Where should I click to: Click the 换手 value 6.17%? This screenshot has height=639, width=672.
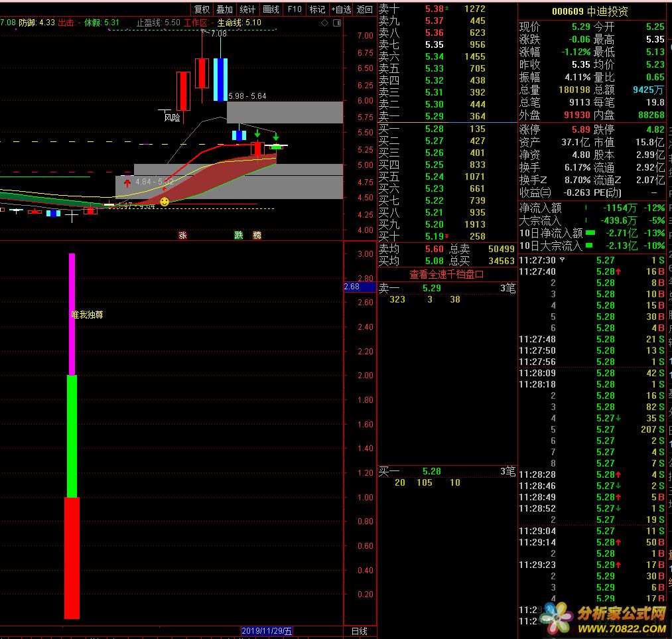point(577,167)
